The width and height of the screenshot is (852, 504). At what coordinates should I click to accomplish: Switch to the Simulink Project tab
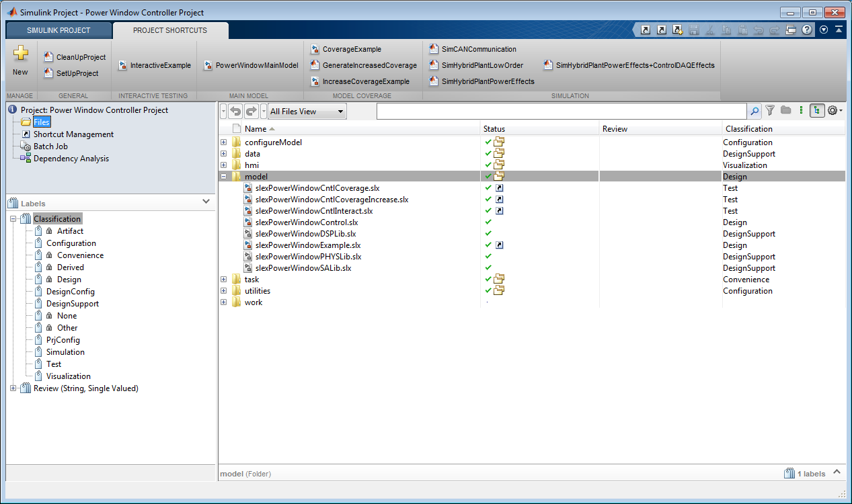coord(59,30)
